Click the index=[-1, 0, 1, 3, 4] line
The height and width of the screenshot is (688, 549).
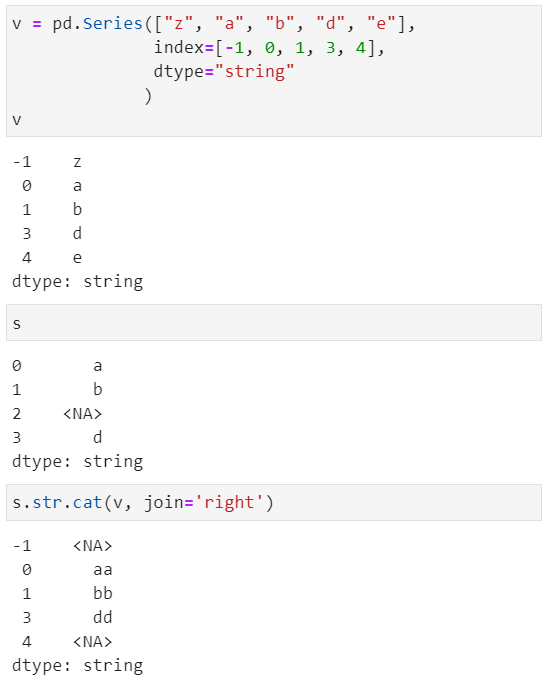(x=269, y=47)
